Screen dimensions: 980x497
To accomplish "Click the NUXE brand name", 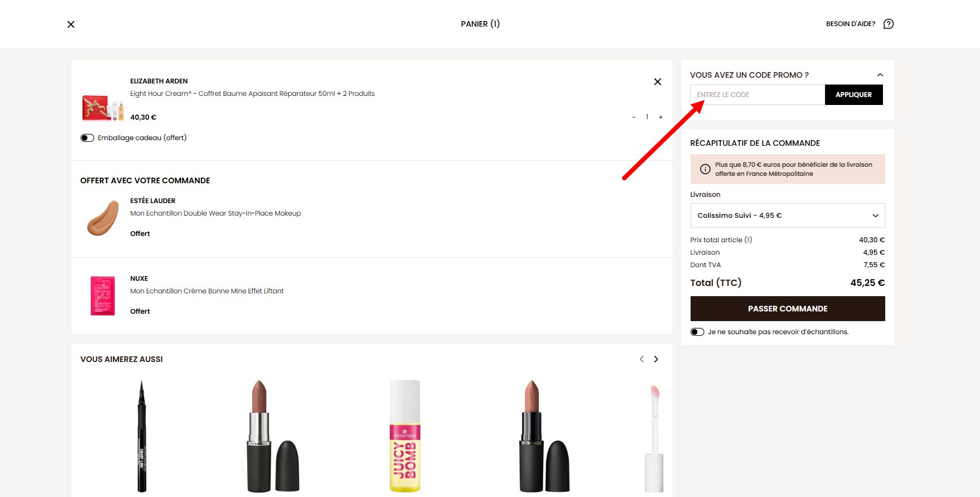I will [x=139, y=279].
